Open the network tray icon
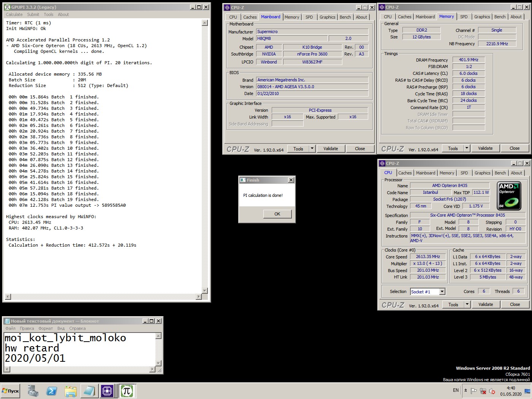 (483, 391)
